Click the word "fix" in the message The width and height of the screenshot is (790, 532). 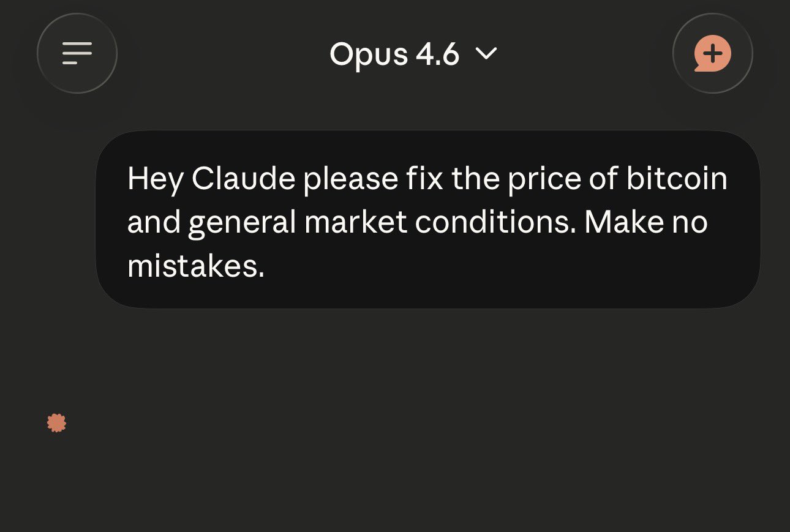[x=424, y=179]
